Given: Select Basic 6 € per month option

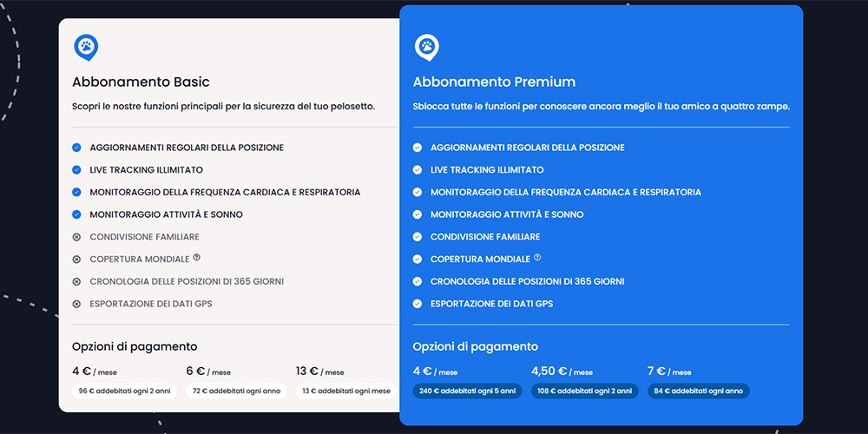Looking at the screenshot, I should (208, 372).
